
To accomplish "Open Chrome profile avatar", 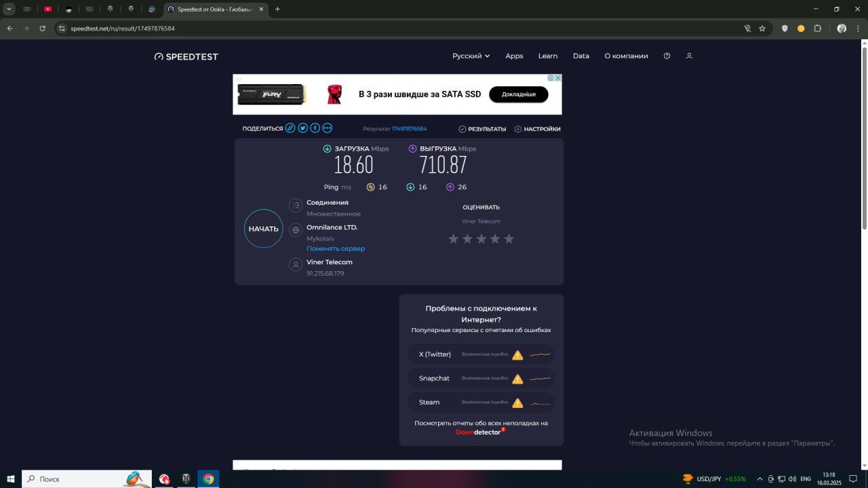I will coord(842,28).
